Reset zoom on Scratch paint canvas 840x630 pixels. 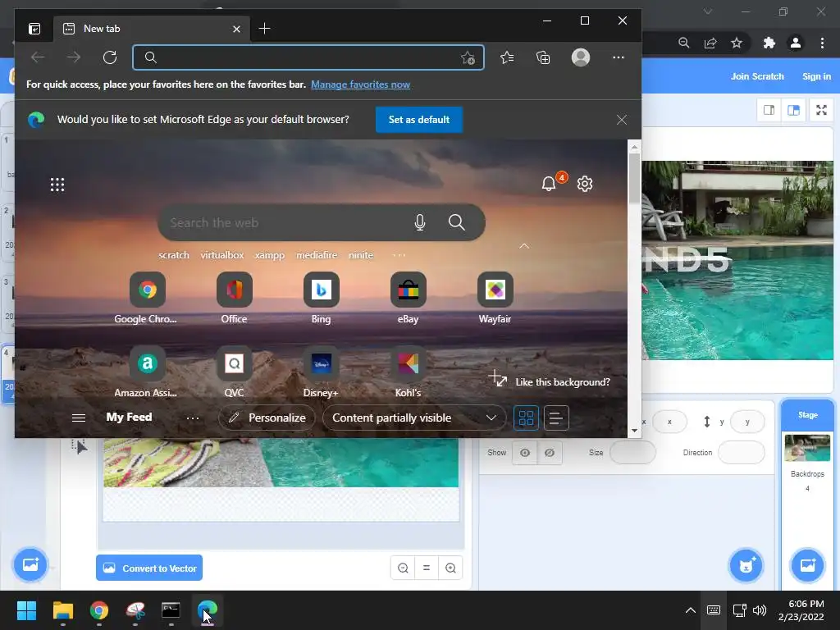(427, 568)
